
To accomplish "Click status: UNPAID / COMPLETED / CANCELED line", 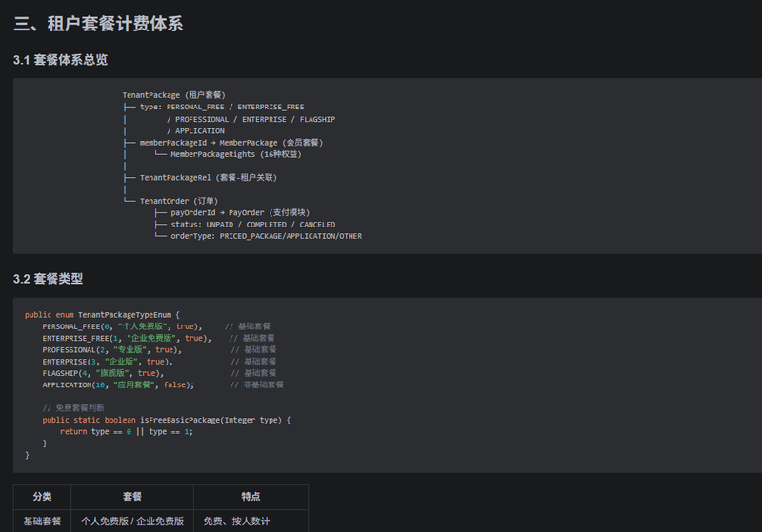I will click(x=253, y=225).
